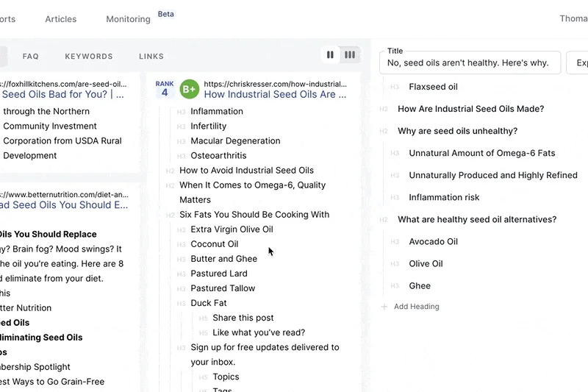Image resolution: width=588 pixels, height=392 pixels.
Task: Switch to the Keywords tab
Action: pos(89,56)
